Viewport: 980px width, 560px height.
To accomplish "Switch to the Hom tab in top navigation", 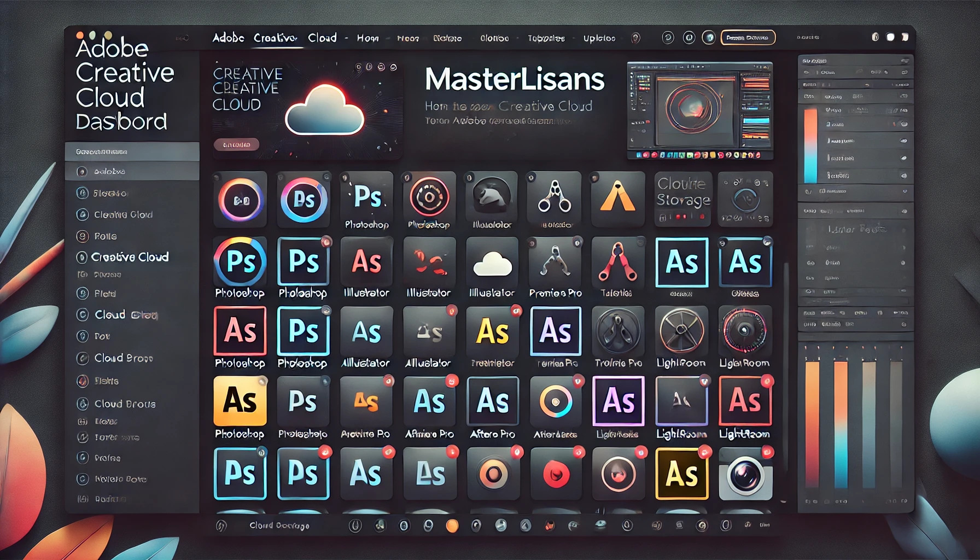I will [x=367, y=38].
